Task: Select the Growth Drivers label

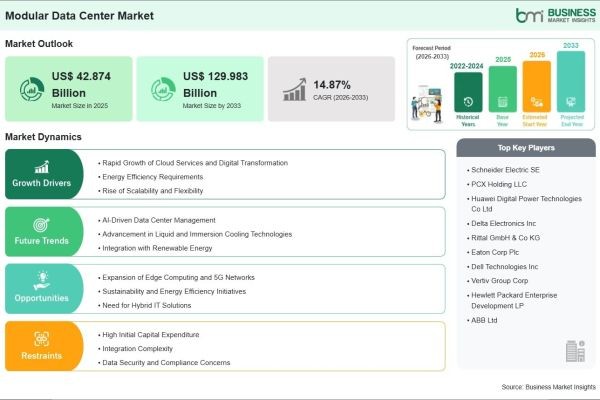Action: pos(41,183)
